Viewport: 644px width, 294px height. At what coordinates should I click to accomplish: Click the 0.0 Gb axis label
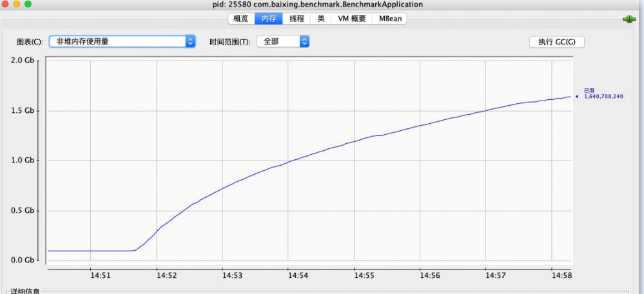tap(23, 260)
